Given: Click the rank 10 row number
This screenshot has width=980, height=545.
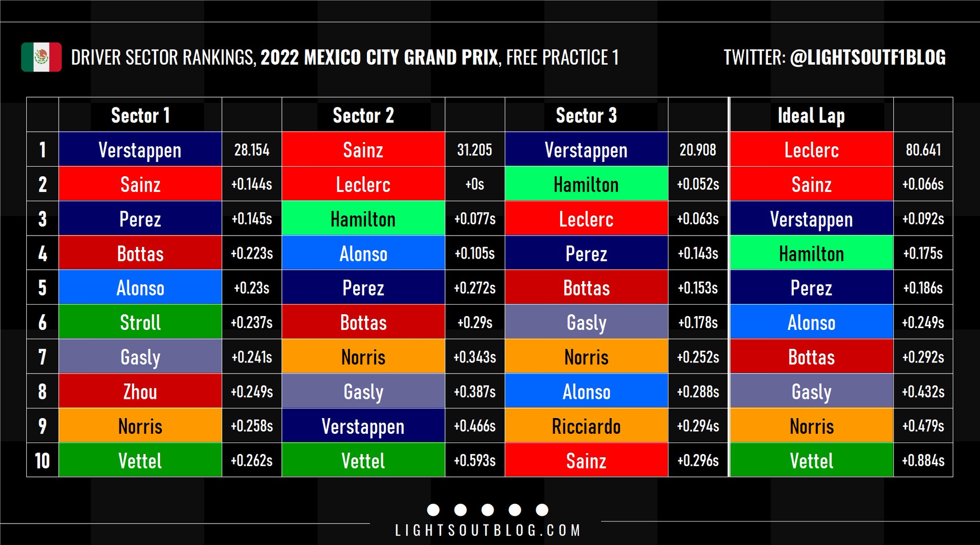Looking at the screenshot, I should tap(43, 461).
